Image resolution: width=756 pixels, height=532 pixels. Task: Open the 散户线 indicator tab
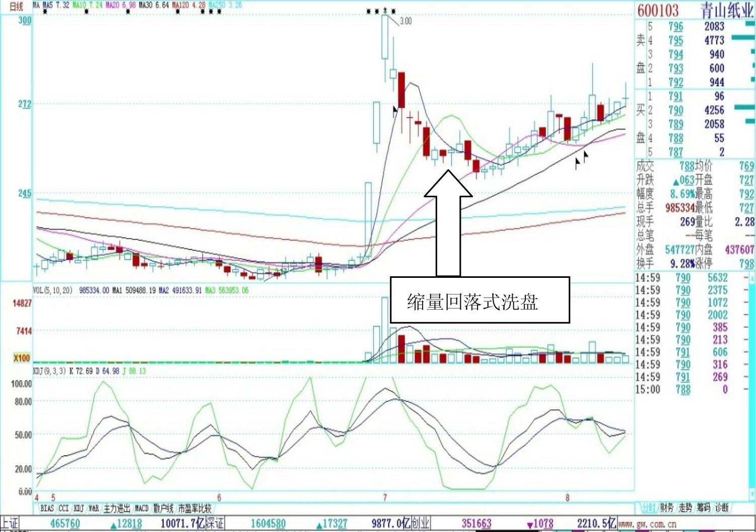[x=163, y=508]
